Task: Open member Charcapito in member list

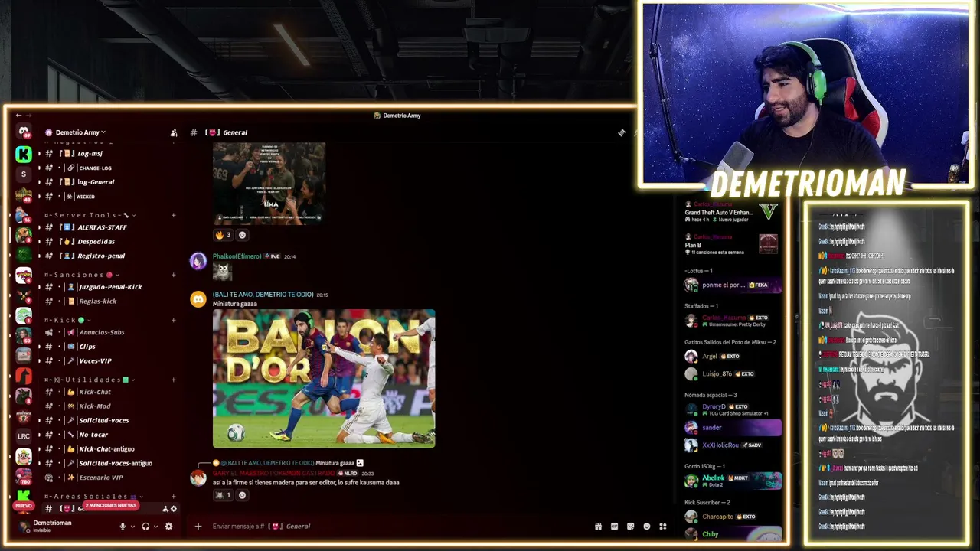Action: (733, 517)
